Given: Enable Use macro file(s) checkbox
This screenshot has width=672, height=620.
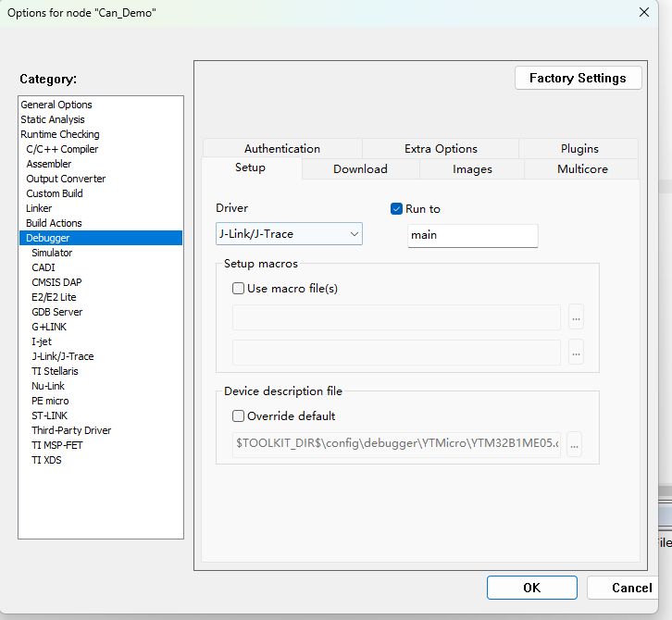Looking at the screenshot, I should click(x=239, y=289).
